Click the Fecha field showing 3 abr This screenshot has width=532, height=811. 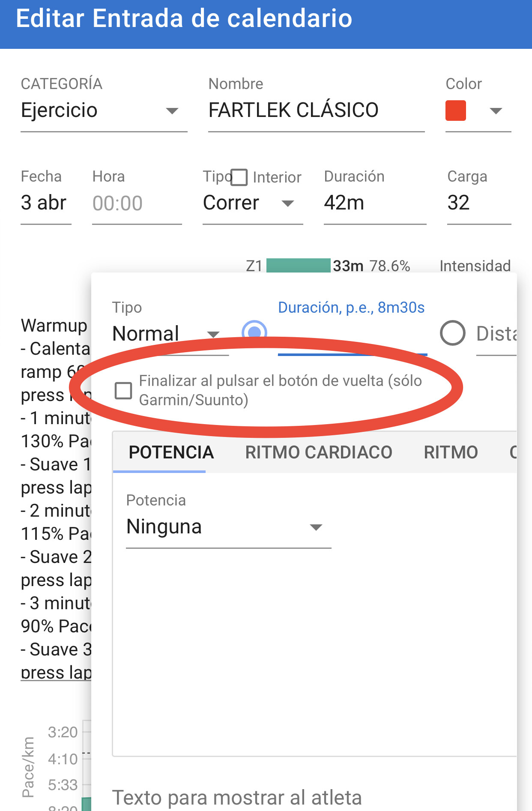pos(46,203)
